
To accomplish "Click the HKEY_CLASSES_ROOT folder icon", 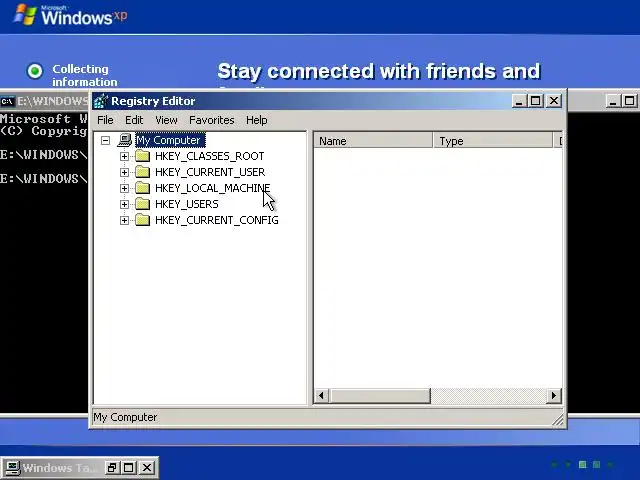I will point(142,156).
